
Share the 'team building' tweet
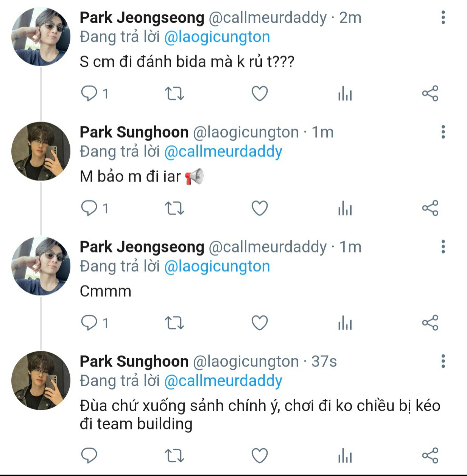[x=430, y=455]
